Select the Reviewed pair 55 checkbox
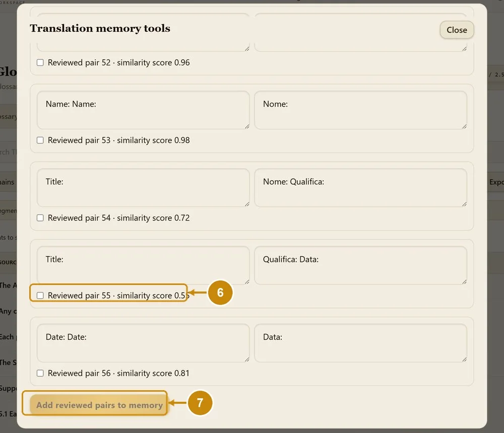Image resolution: width=504 pixels, height=433 pixels. 40,296
